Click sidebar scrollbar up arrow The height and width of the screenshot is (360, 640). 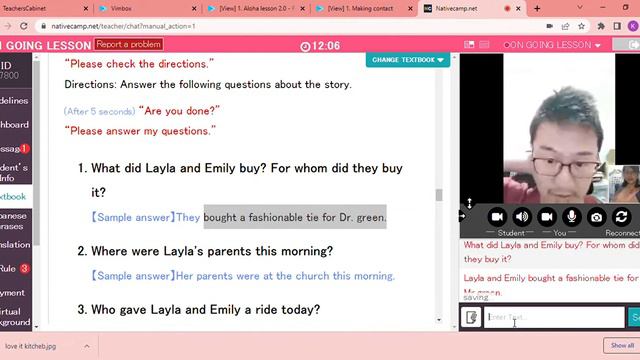coord(36,58)
